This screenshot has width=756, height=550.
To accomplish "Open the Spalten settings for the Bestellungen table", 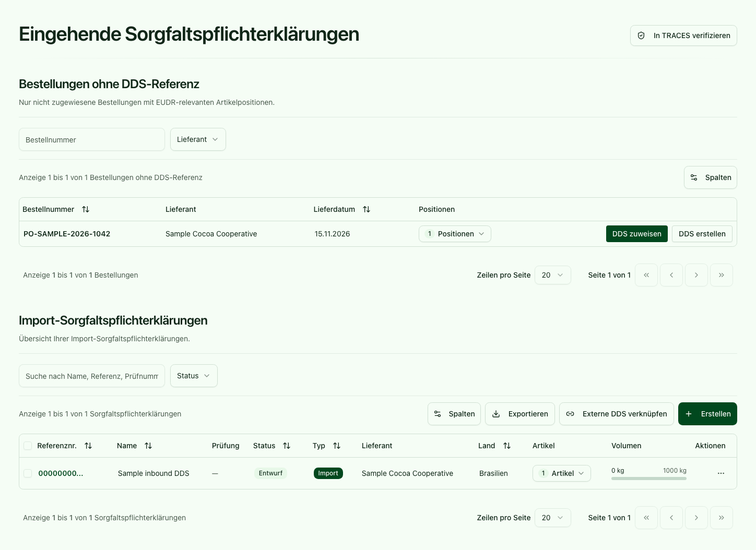I will click(711, 177).
